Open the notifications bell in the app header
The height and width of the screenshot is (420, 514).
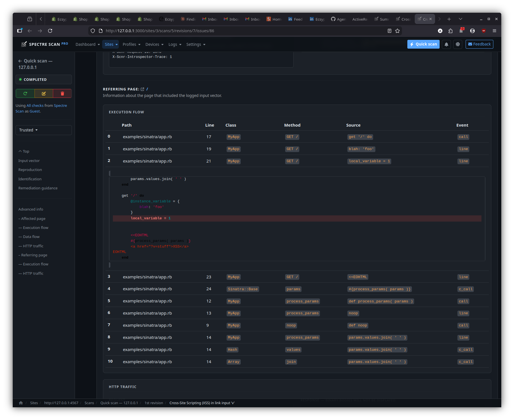446,44
